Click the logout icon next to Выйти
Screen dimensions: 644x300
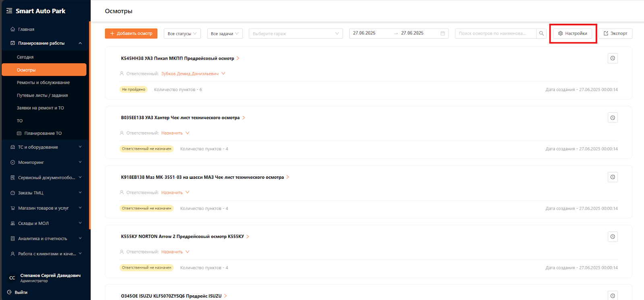coord(9,292)
